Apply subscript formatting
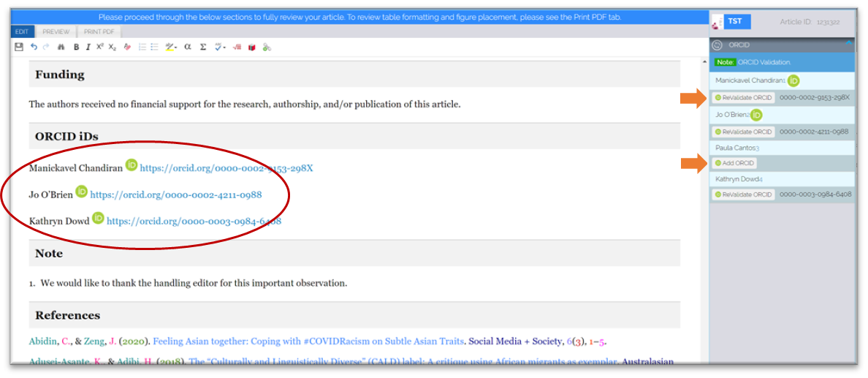 click(x=112, y=47)
